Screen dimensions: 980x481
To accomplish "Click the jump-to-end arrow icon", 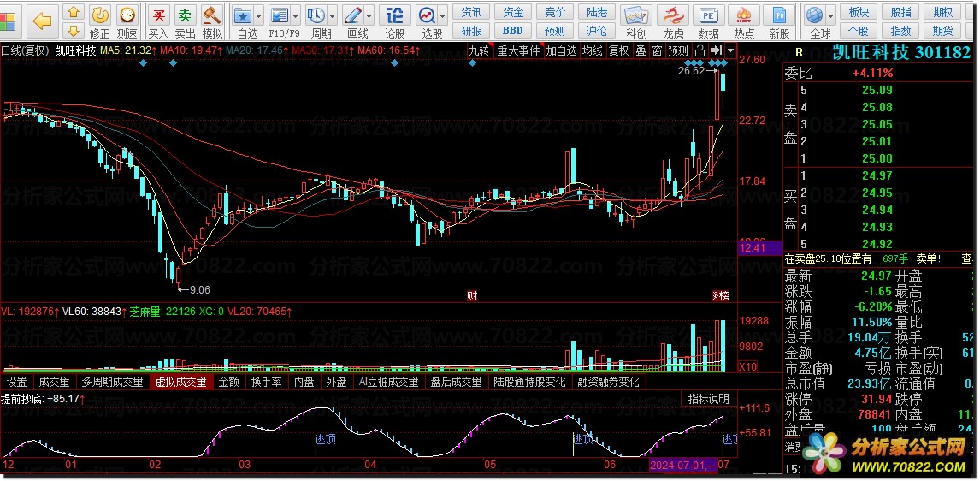I will [x=717, y=50].
